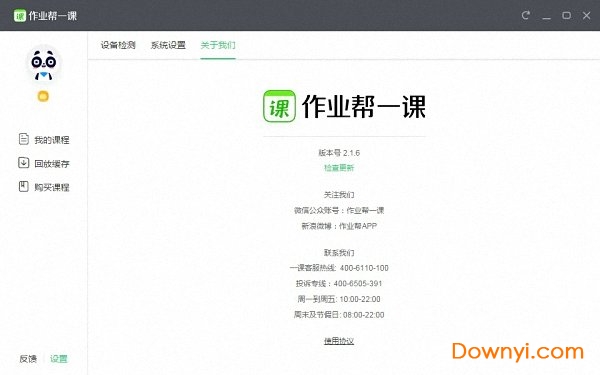Image resolution: width=600 pixels, height=375 pixels.
Task: Click the 关注我们 heading
Action: click(x=339, y=195)
